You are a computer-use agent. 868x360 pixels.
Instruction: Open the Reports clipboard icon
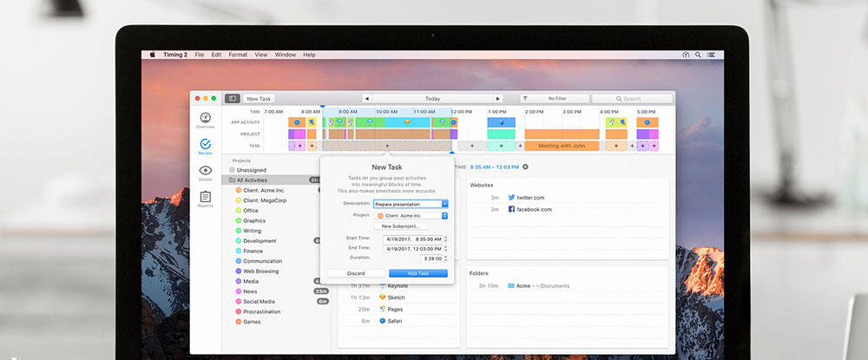[205, 200]
